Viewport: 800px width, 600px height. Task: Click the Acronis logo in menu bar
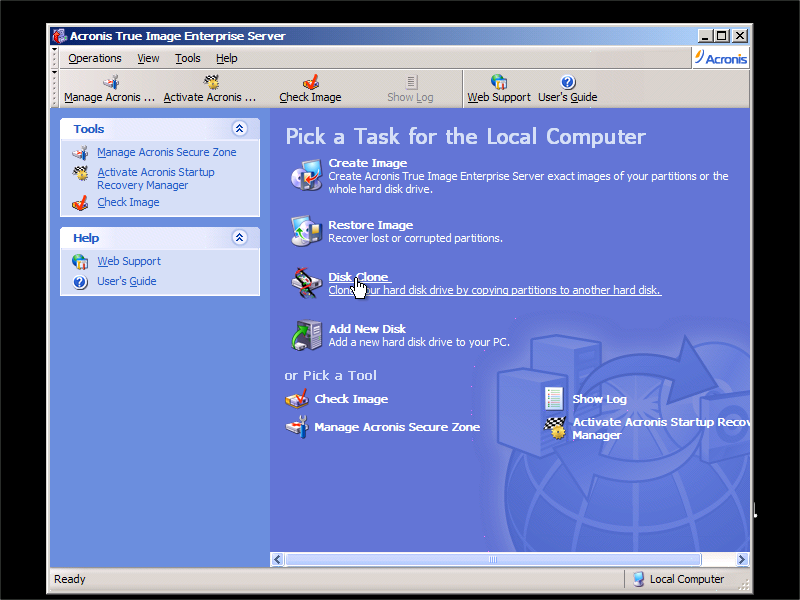pos(720,58)
